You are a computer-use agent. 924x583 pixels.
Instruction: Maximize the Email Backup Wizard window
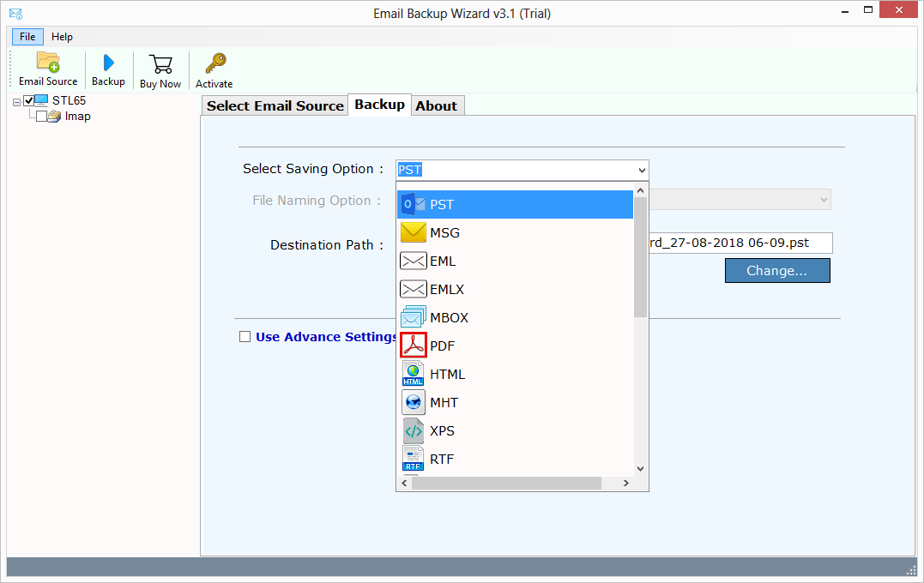click(868, 10)
